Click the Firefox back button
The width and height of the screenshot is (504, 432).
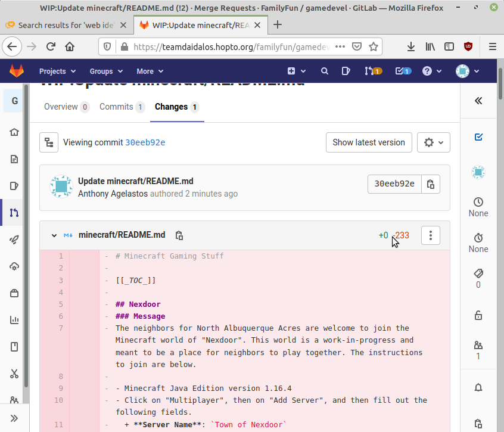click(13, 47)
